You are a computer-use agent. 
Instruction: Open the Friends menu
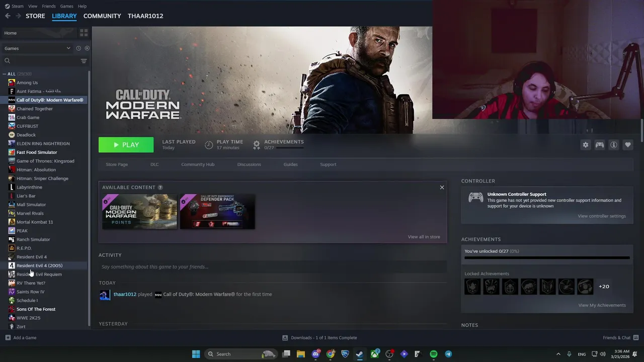(49, 6)
